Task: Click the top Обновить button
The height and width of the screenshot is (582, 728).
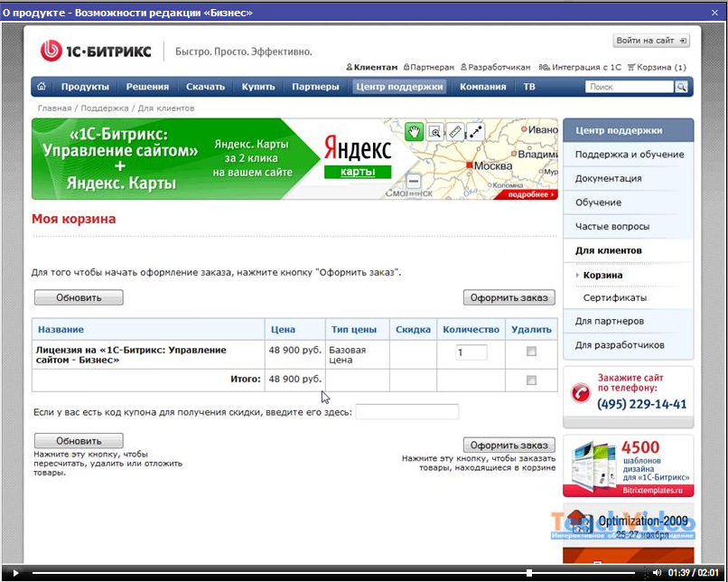Action: click(x=79, y=297)
